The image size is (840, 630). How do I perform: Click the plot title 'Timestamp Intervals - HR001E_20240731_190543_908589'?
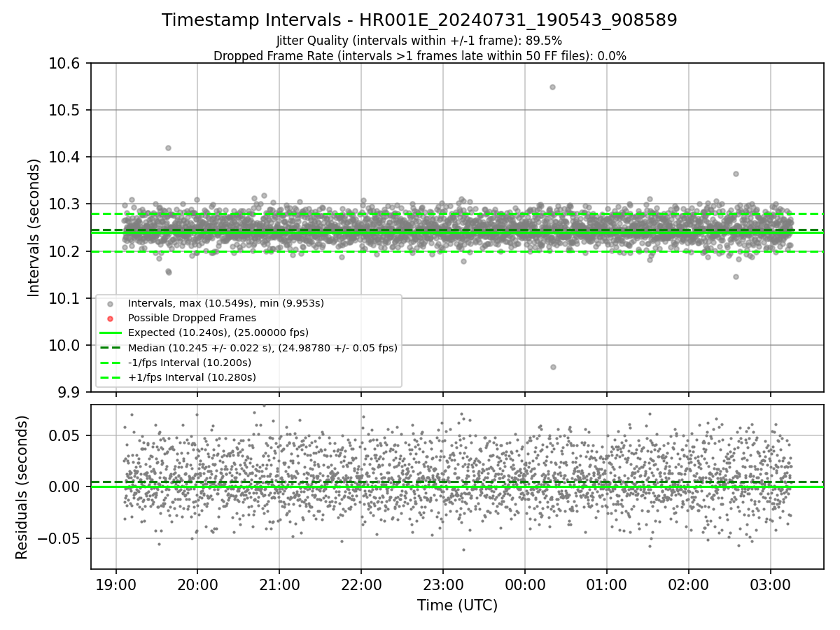click(x=419, y=20)
